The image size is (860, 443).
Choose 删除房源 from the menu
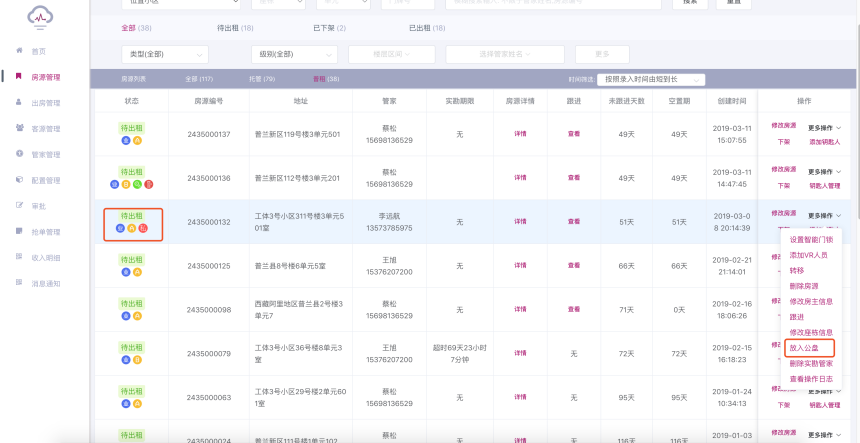[804, 286]
